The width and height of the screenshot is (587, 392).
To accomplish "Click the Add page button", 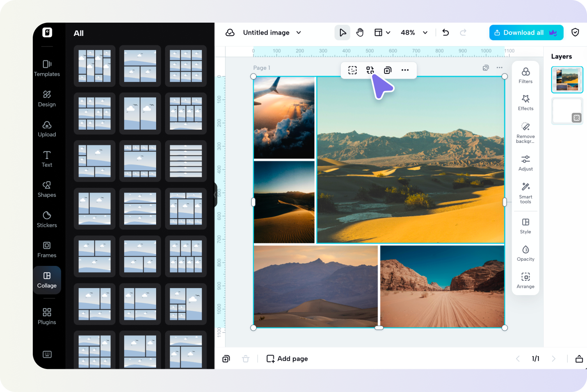I will point(287,358).
